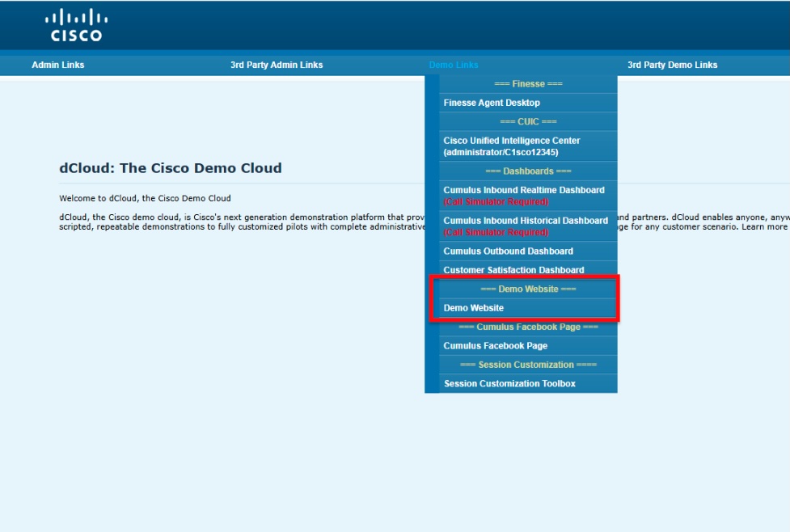
Task: Click the Demo Website menu entry
Action: tap(474, 308)
